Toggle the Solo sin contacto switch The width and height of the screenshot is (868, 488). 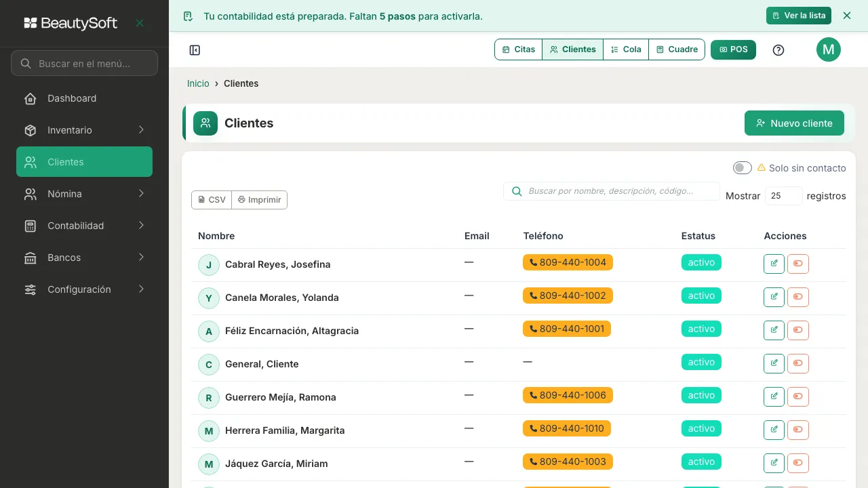(x=743, y=167)
